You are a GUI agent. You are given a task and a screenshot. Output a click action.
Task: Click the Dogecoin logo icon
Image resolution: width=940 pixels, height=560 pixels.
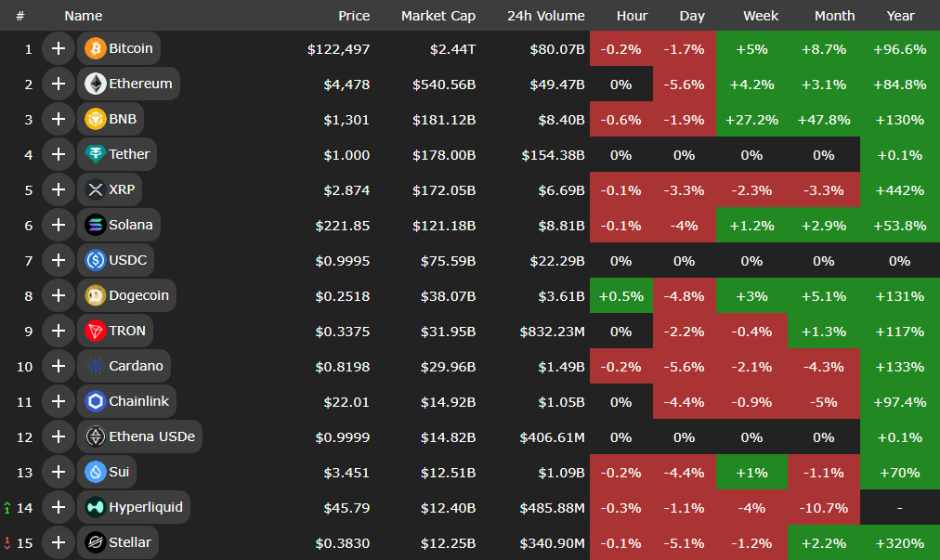tap(96, 295)
